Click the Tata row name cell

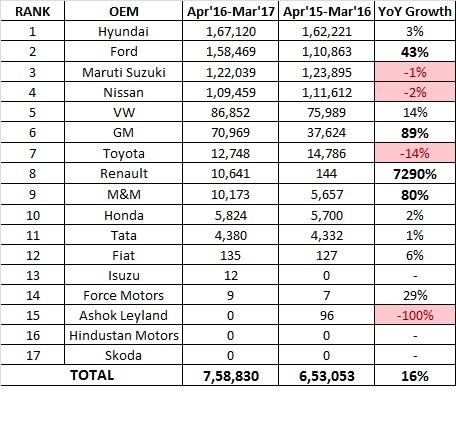(123, 235)
